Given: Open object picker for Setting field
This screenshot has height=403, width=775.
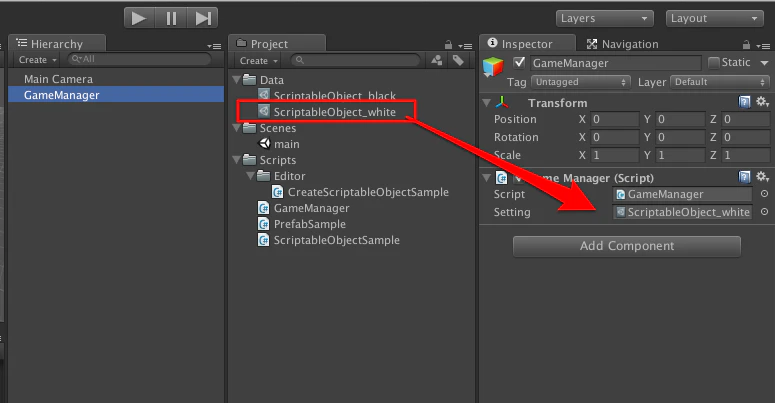Looking at the screenshot, I should 764,212.
